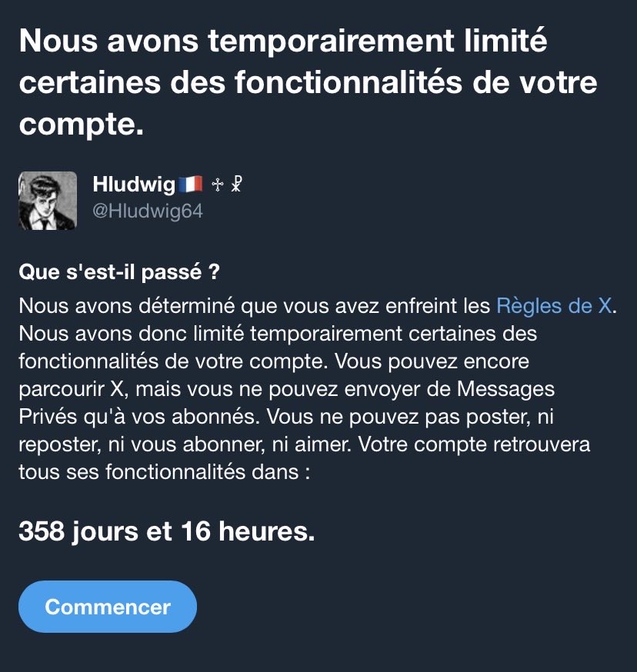Click the Chi-Rho symbol next to the name

pyautogui.click(x=236, y=184)
